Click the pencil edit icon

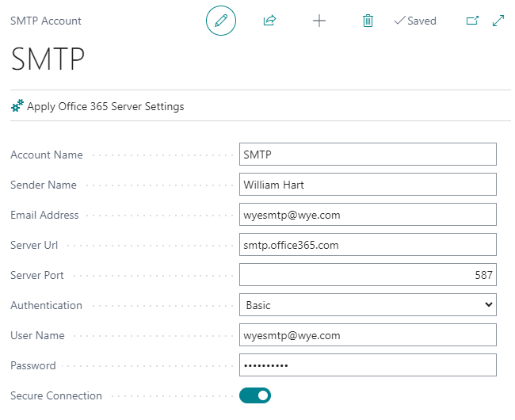[x=221, y=21]
